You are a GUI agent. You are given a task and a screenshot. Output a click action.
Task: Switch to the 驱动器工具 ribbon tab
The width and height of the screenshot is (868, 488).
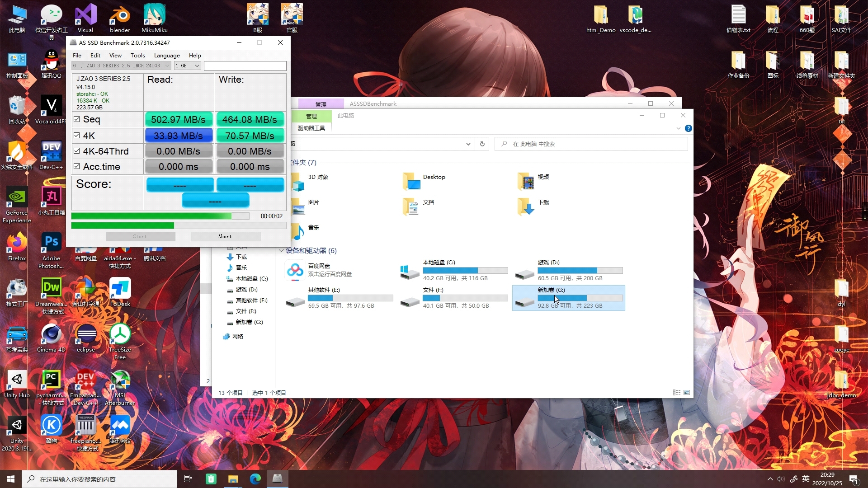pyautogui.click(x=311, y=128)
